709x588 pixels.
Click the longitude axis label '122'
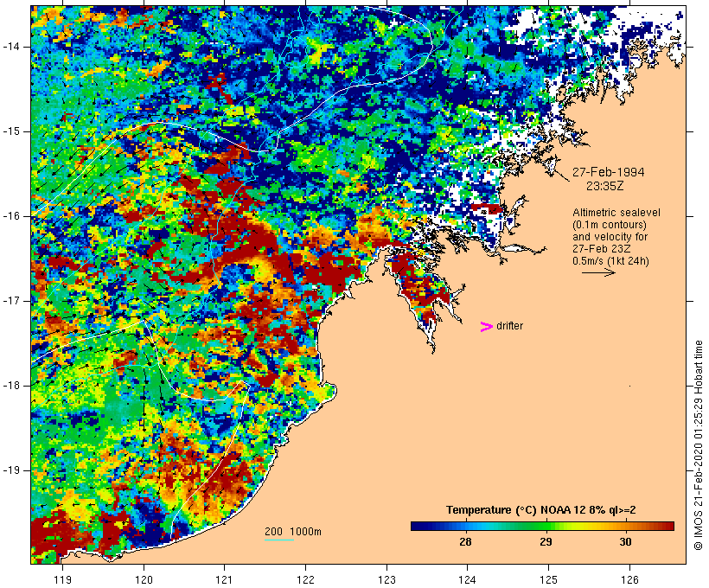click(306, 579)
